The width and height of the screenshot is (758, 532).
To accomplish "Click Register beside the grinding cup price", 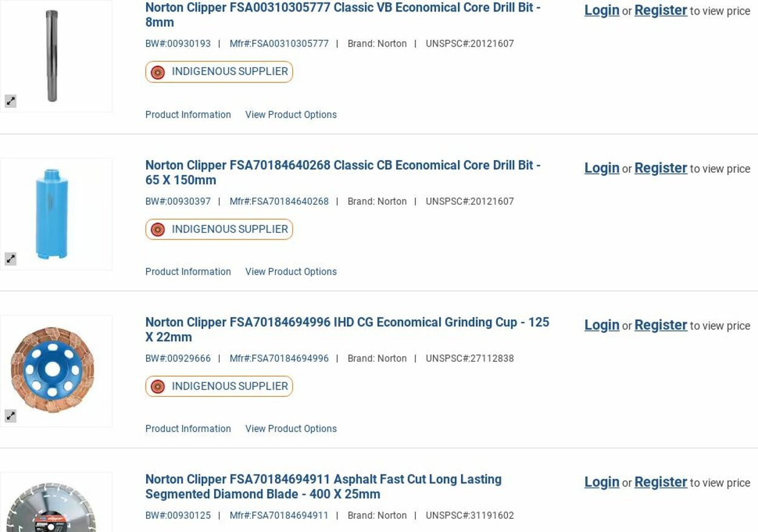I will tap(660, 325).
